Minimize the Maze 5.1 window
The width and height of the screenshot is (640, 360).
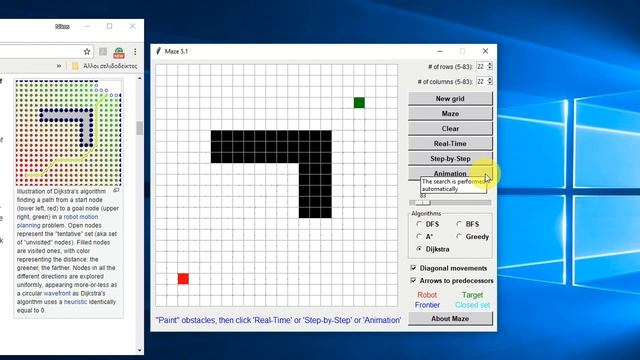click(440, 51)
